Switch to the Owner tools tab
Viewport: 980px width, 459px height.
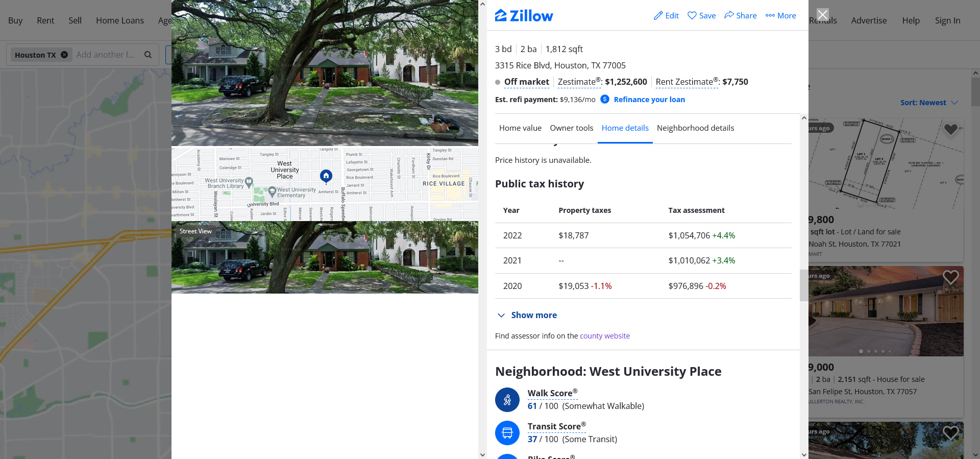click(x=571, y=128)
